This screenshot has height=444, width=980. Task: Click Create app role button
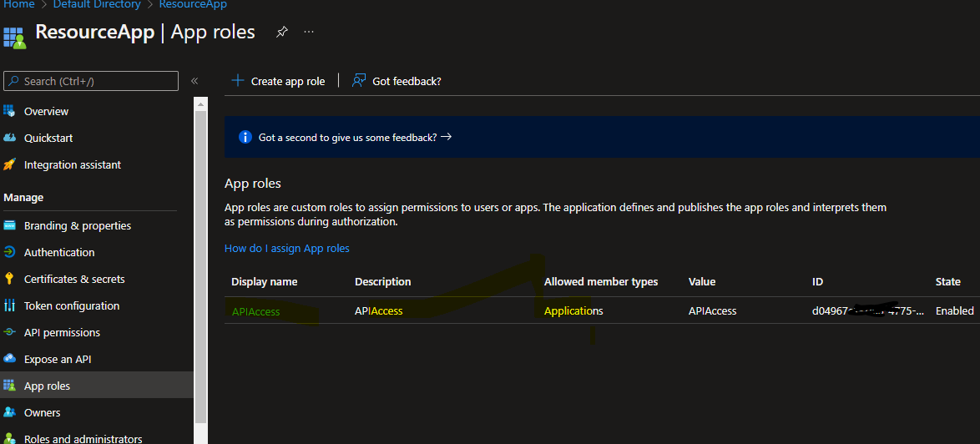(x=278, y=81)
